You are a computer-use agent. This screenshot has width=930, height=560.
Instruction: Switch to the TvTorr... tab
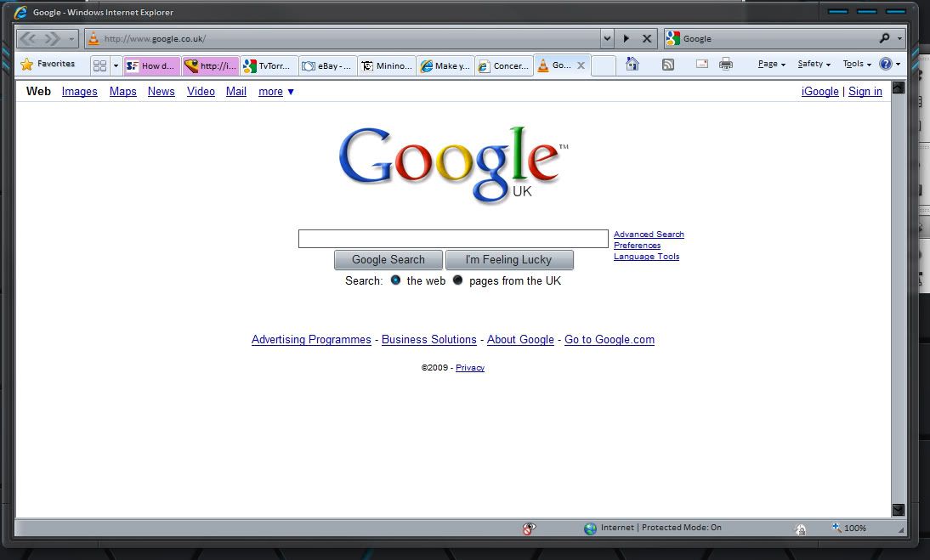pos(269,66)
